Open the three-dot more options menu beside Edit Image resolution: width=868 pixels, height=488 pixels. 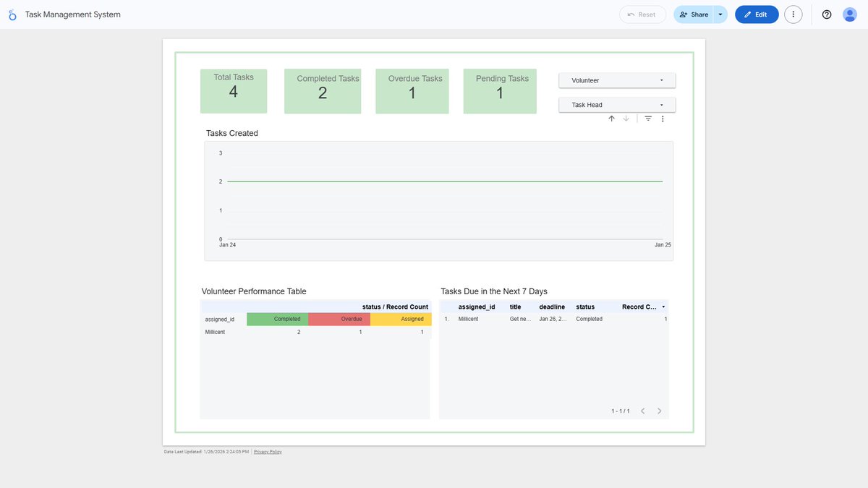pyautogui.click(x=793, y=14)
